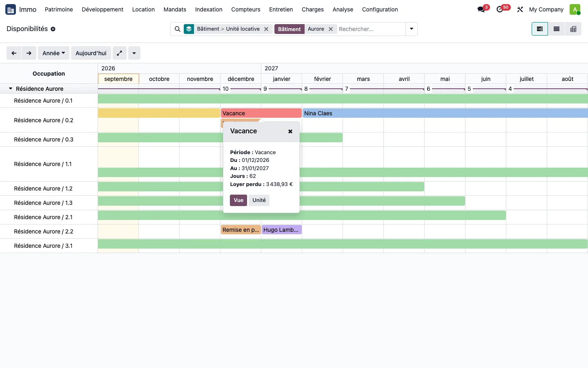Close the Vacance popover
The image size is (588, 368).
[x=290, y=131]
